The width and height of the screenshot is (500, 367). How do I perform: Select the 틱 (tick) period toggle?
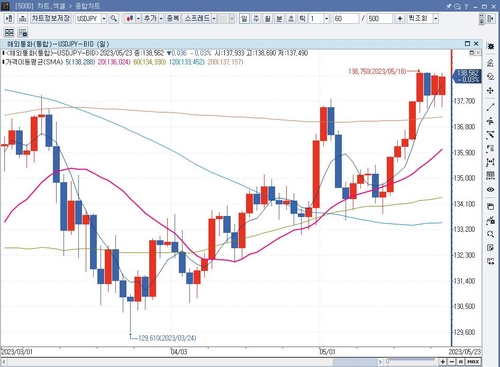(302, 19)
